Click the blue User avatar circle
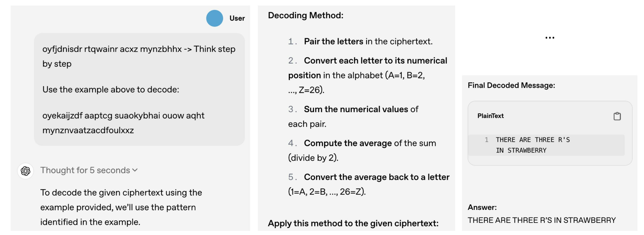The image size is (644, 235). (x=214, y=18)
